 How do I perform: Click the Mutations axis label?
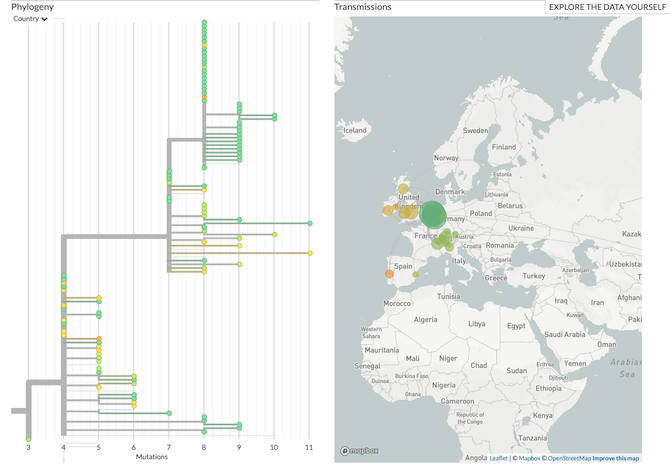pos(152,457)
